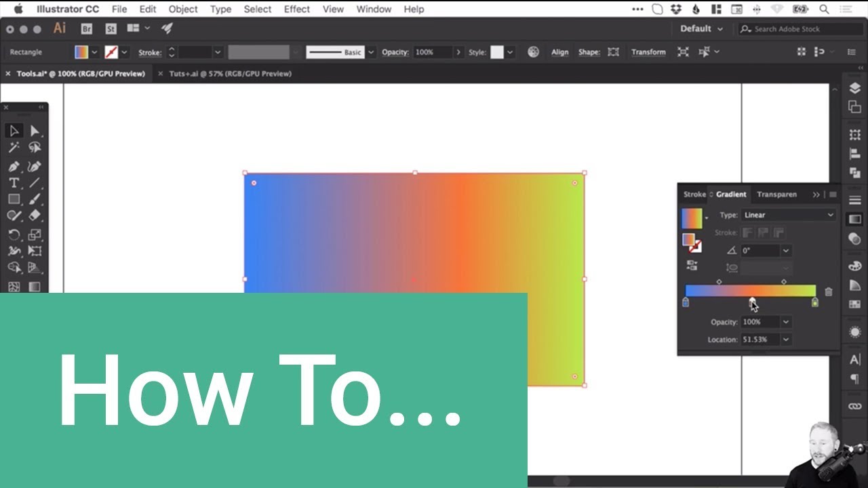Image resolution: width=868 pixels, height=488 pixels.
Task: Select the Pen tool
Action: coord(14,166)
